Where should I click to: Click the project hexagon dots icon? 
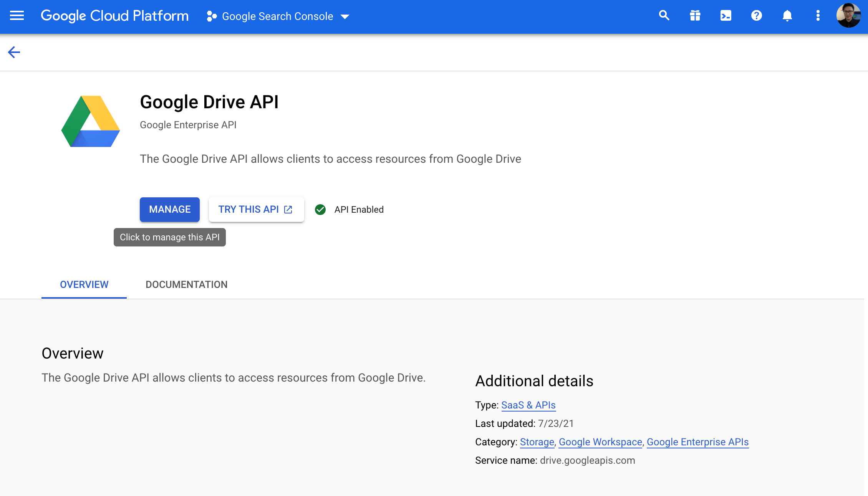212,16
